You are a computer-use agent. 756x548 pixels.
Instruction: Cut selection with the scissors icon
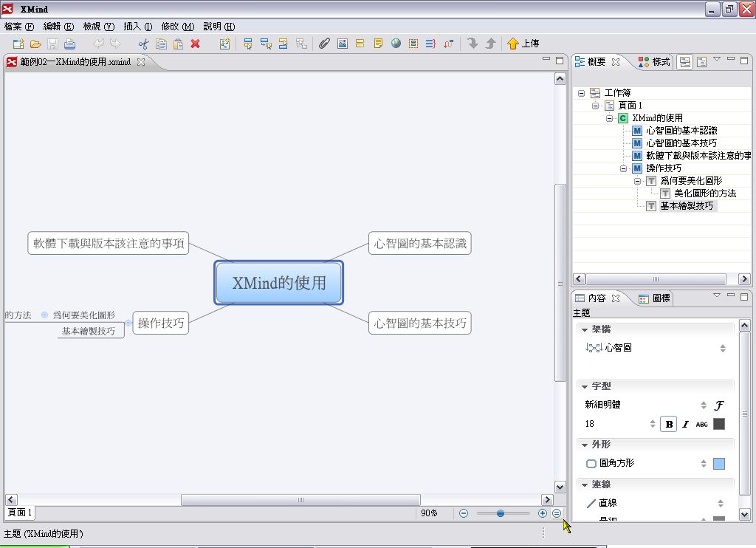click(x=143, y=44)
